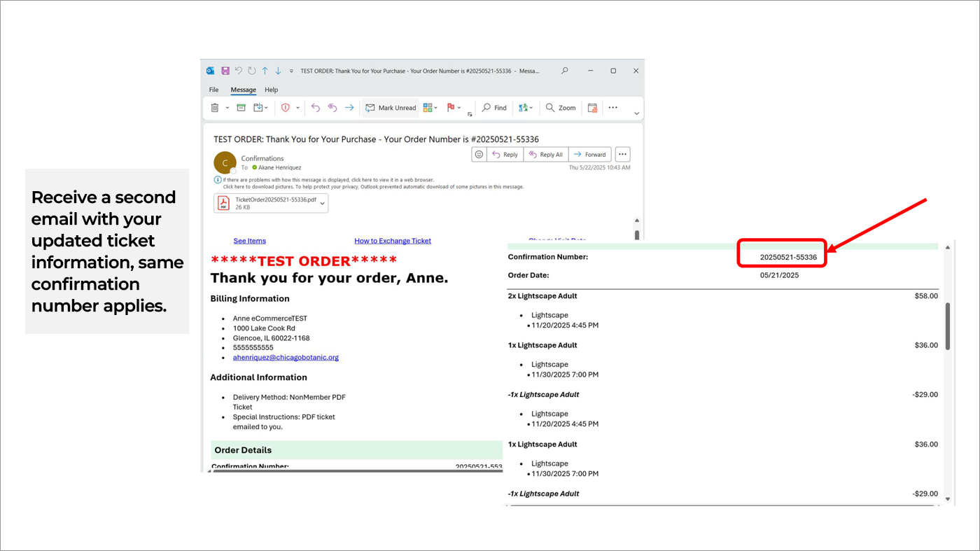Viewport: 980px width, 551px height.
Task: Click the sender name Confirmations
Action: (262, 158)
